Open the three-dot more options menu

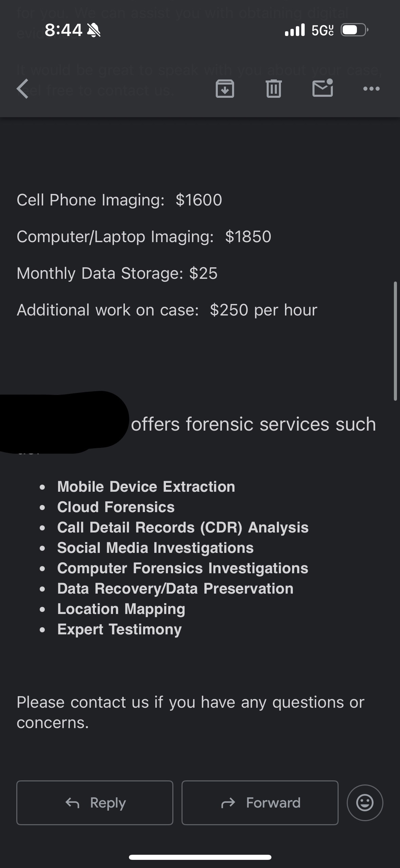pyautogui.click(x=371, y=89)
